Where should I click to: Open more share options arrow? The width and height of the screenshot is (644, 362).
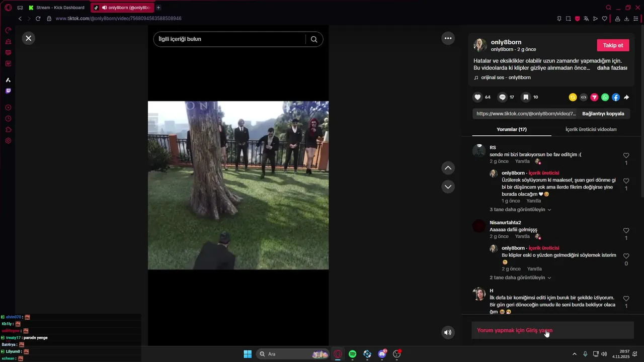pos(626,98)
